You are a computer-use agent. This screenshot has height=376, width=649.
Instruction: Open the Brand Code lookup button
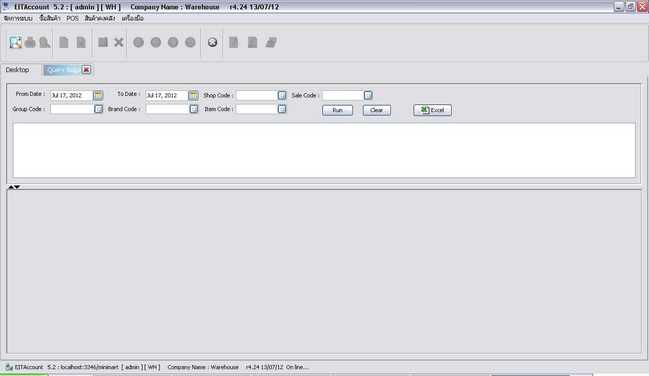click(x=194, y=109)
